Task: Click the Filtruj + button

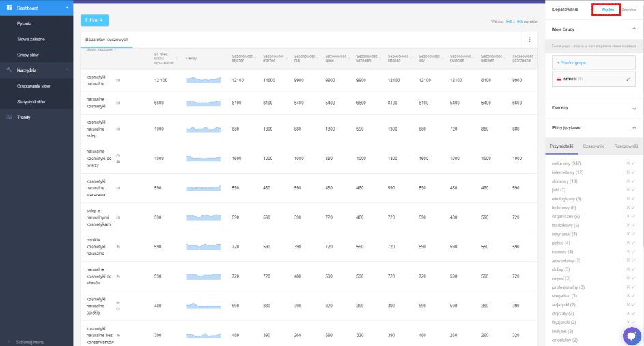Action: coord(94,21)
